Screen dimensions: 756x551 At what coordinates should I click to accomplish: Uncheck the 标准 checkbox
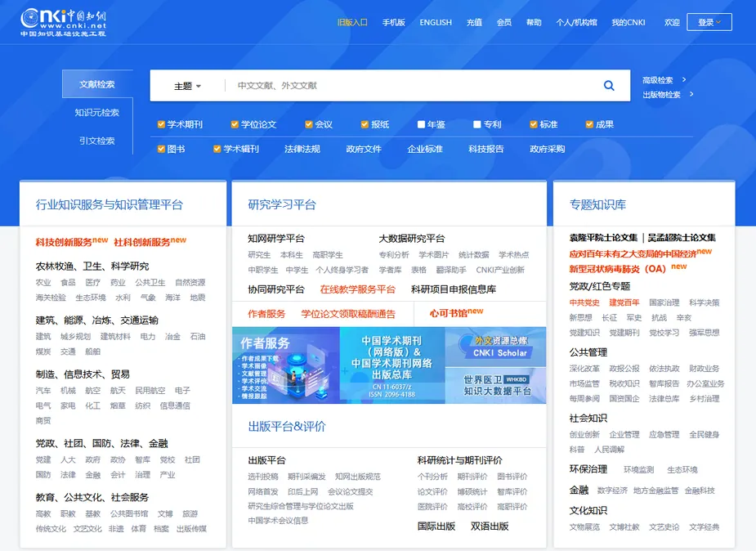[x=533, y=124]
